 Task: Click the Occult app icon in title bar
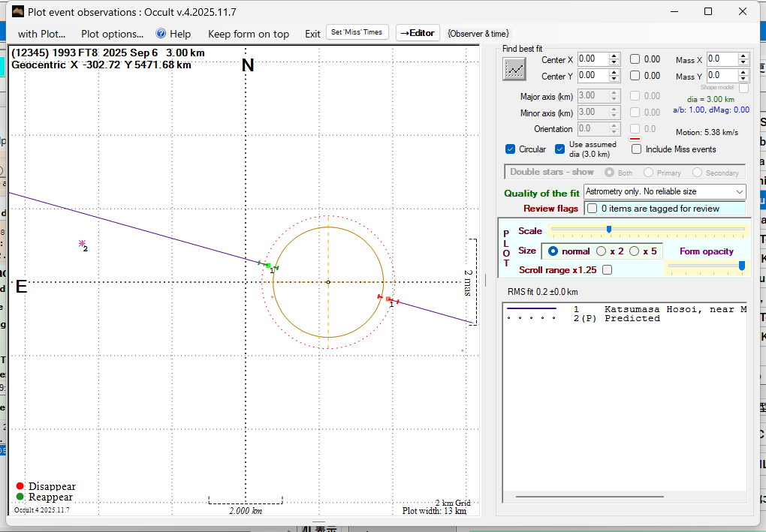(x=18, y=11)
